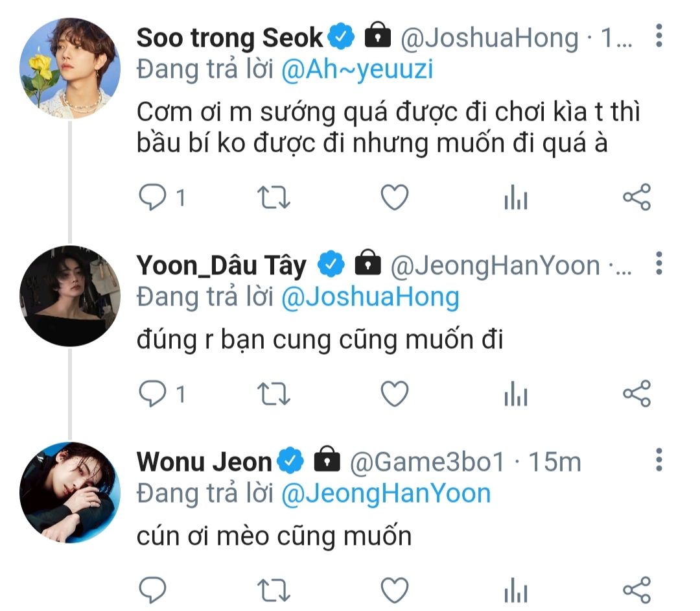Share Soo trong Seok's tweet
Viewport: 700px width, 611px height.
pyautogui.click(x=636, y=198)
